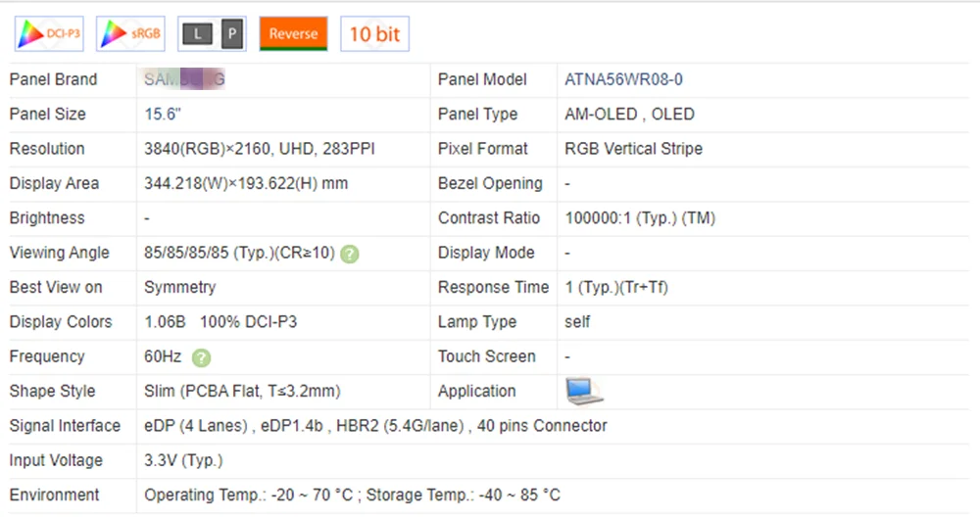Click the laptop Application icon
The height and width of the screenshot is (518, 980).
[x=584, y=392]
